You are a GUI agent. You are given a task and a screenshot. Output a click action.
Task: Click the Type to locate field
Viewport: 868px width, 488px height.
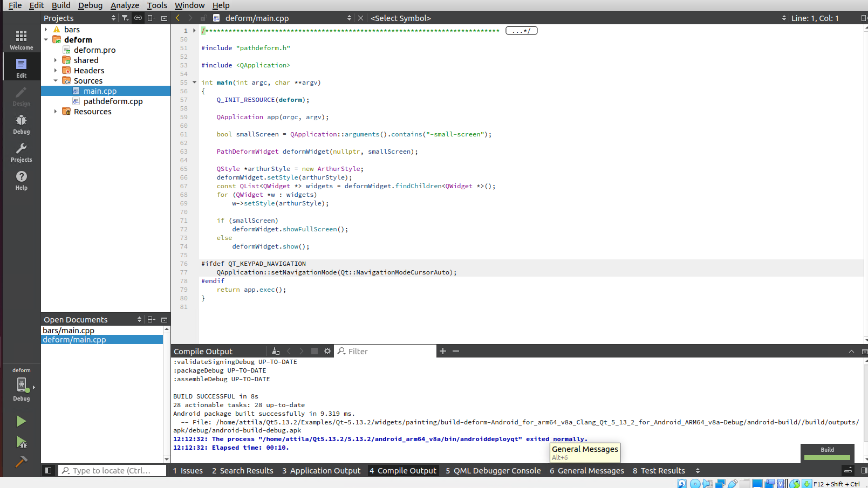click(x=112, y=471)
